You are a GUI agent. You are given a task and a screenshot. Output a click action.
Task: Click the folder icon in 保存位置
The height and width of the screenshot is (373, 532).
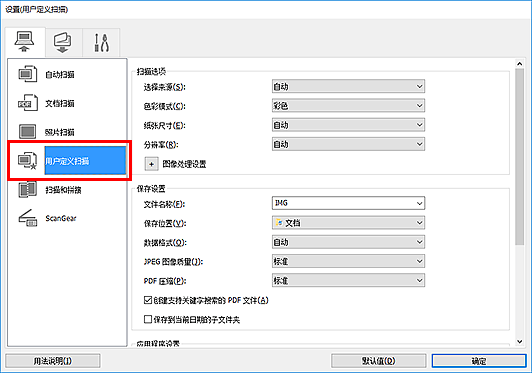point(279,223)
